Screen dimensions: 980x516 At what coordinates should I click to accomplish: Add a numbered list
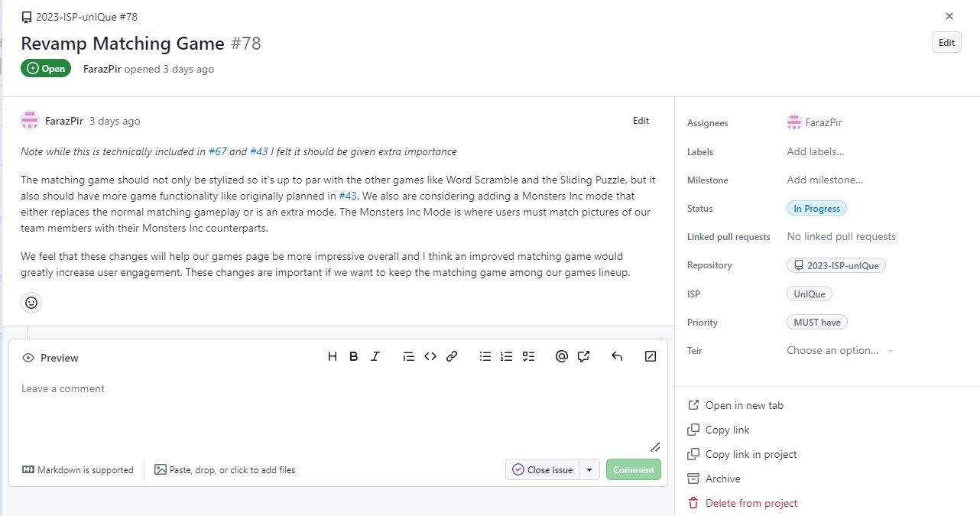click(506, 355)
